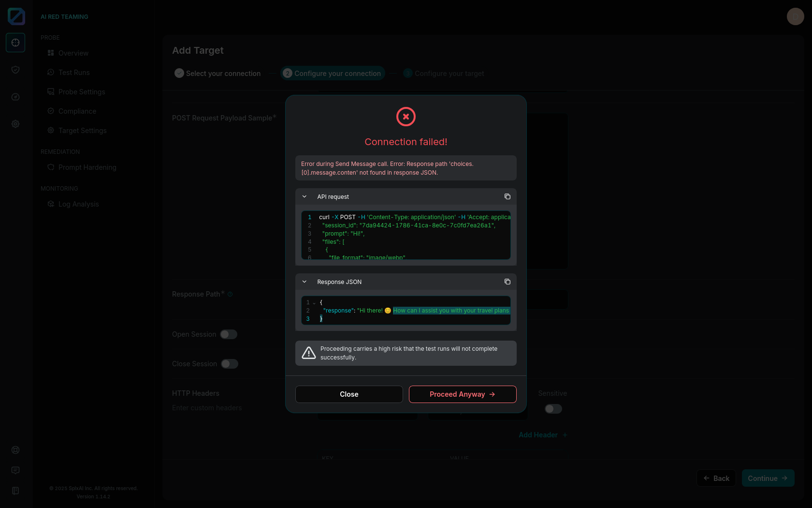
Task: Click the Proceed Anyway button
Action: tap(462, 394)
